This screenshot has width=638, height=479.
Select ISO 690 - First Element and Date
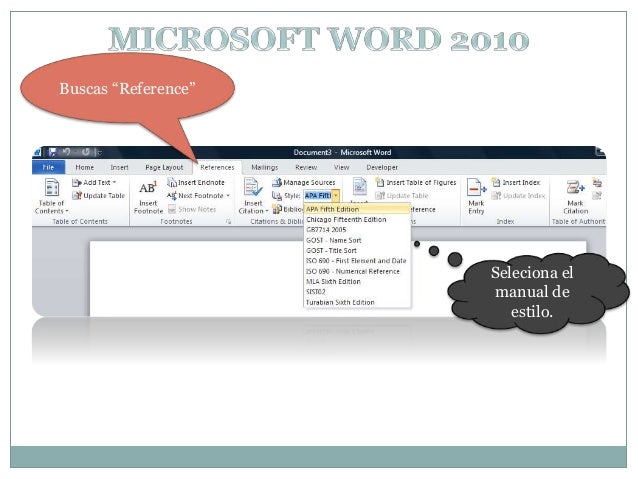pos(357,260)
